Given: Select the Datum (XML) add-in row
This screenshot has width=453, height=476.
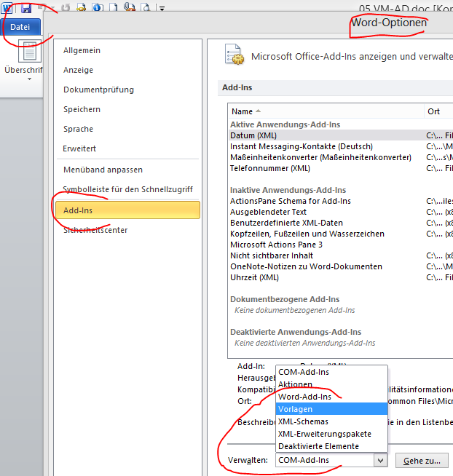Looking at the screenshot, I should [340, 135].
